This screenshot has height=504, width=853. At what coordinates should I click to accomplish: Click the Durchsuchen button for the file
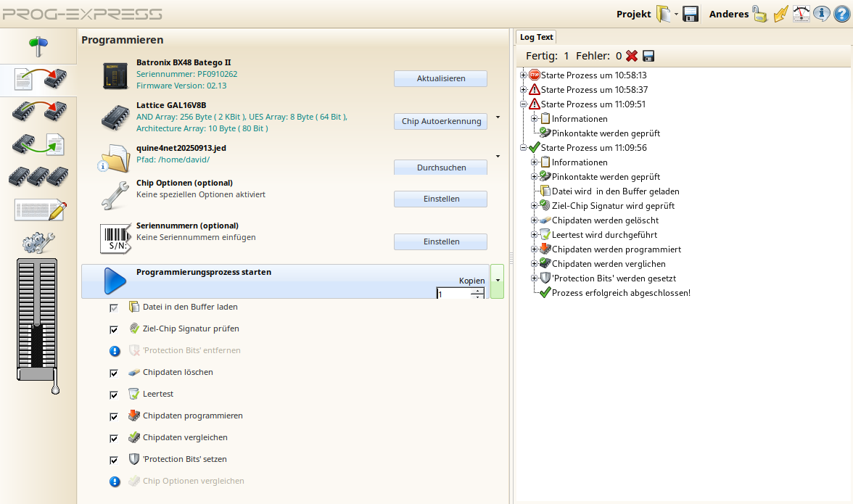tap(440, 168)
